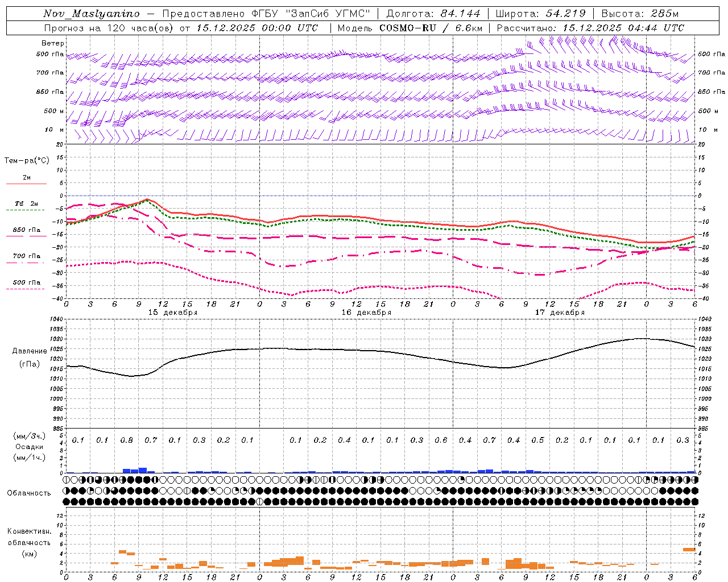Click the (км) unit under convective cloudiness
Screen dimensions: 728x582
[29, 553]
